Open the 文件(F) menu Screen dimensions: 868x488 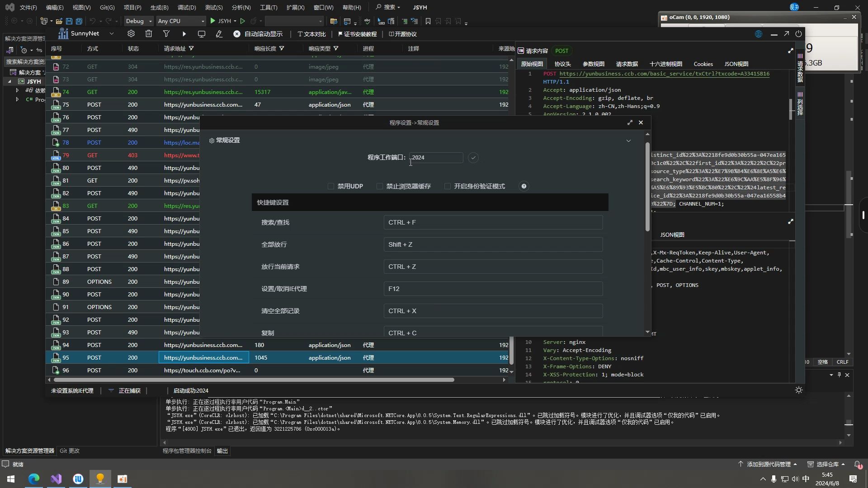[28, 7]
